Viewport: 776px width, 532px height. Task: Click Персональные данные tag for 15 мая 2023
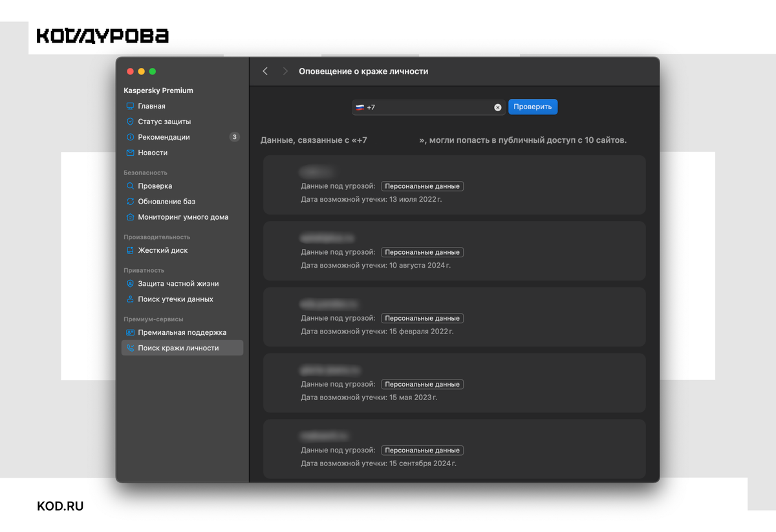pyautogui.click(x=422, y=384)
